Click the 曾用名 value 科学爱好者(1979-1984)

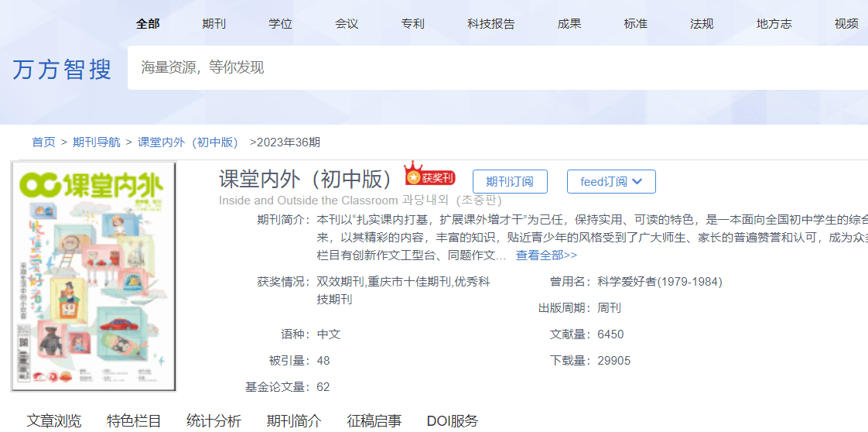coord(660,282)
